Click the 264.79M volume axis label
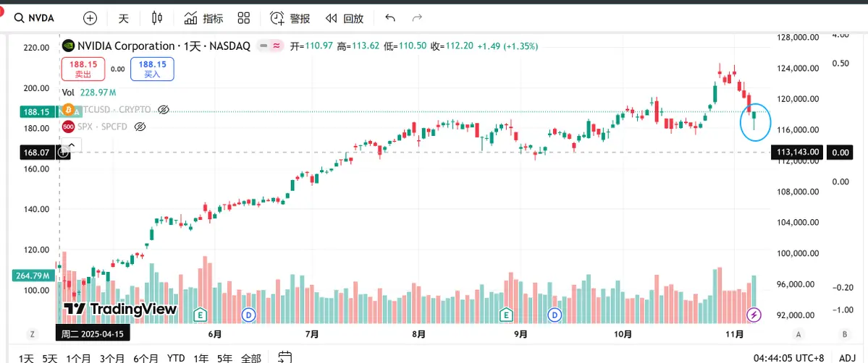Image resolution: width=868 pixels, height=363 pixels. tap(34, 275)
